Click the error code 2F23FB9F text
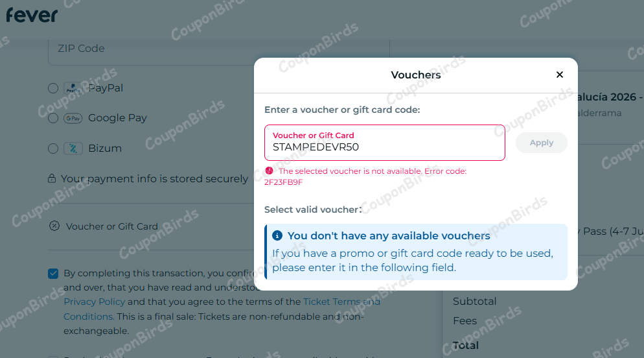Viewport: 644px width, 358px height. [284, 182]
